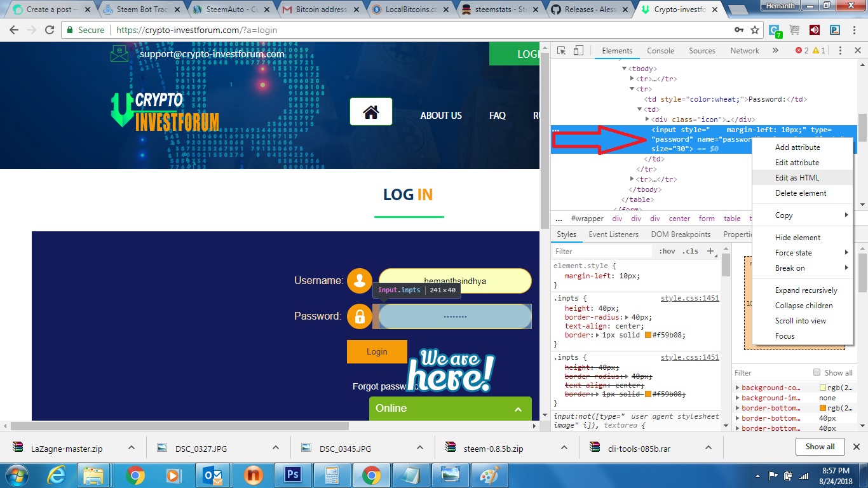The image size is (868, 488).
Task: Click the orange Login button
Action: pos(377,351)
